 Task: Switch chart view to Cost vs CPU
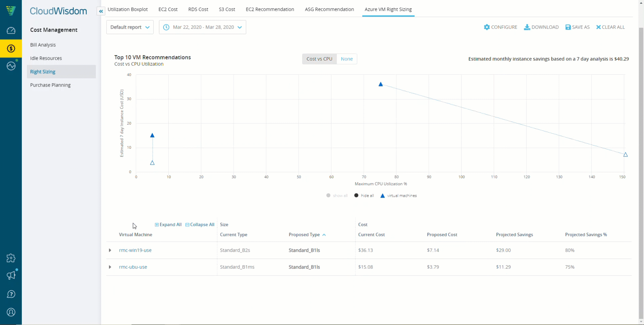319,59
